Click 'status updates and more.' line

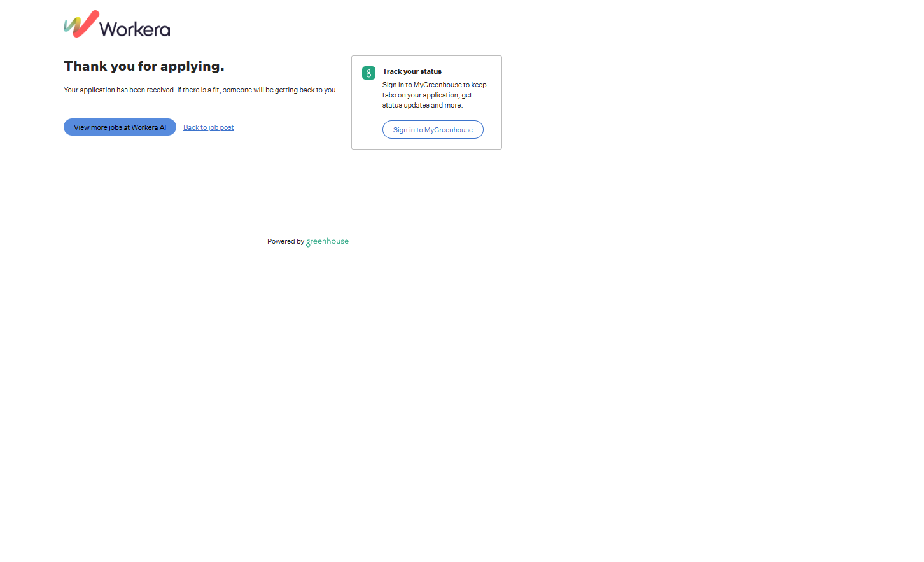pyautogui.click(x=422, y=106)
